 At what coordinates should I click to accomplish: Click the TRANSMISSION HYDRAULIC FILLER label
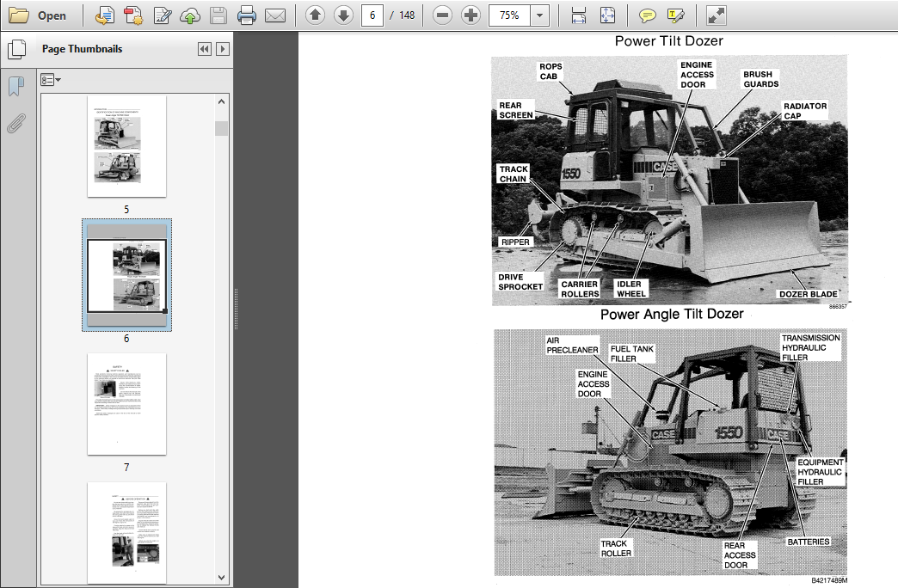pos(810,347)
